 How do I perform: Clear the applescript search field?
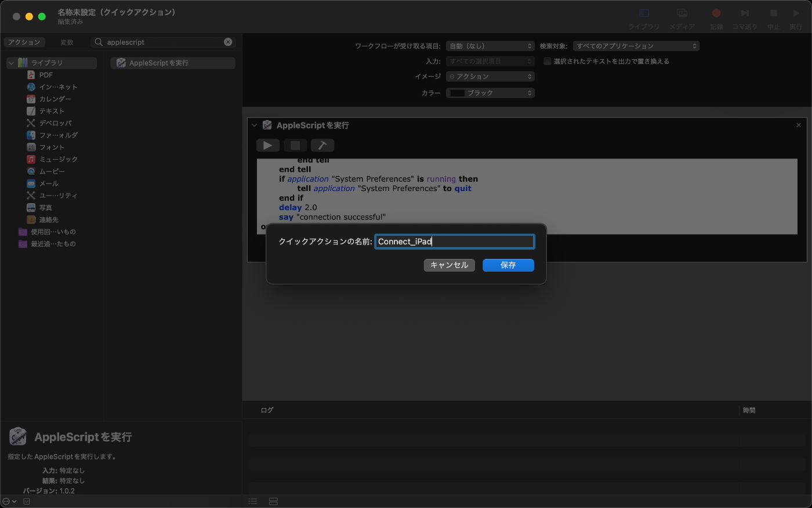228,42
